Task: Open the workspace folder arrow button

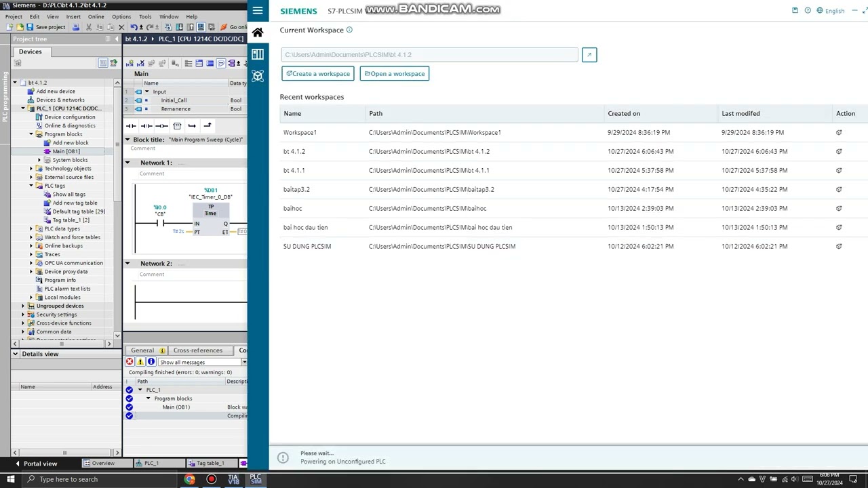Action: (589, 55)
